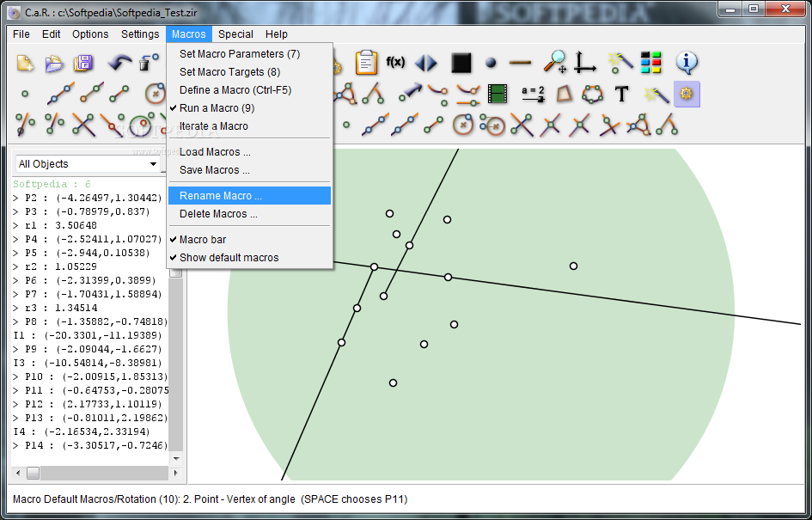Select list row P14 in object list
This screenshot has width=812, height=520.
(90, 445)
